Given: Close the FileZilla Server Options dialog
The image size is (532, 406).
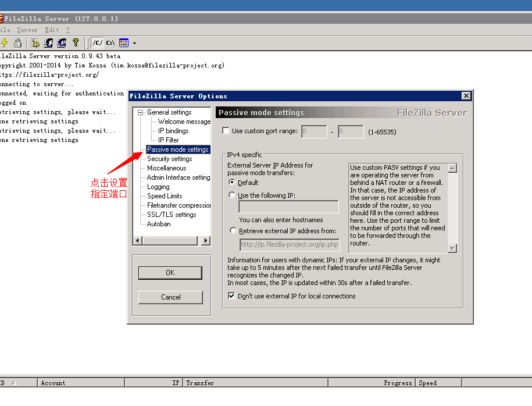Looking at the screenshot, I should pos(466,96).
